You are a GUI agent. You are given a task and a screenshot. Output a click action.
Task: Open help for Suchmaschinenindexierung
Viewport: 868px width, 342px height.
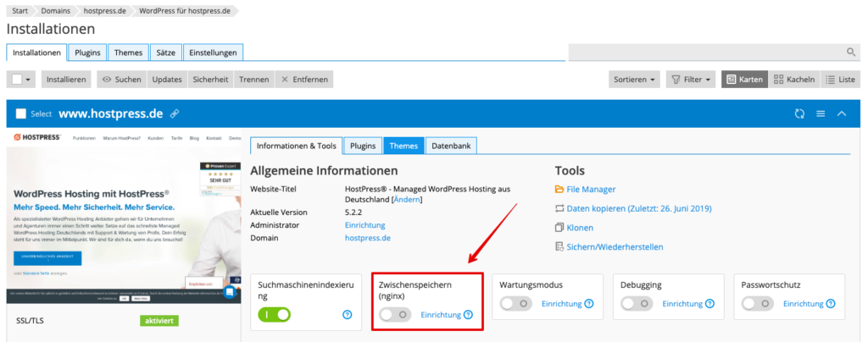click(347, 315)
